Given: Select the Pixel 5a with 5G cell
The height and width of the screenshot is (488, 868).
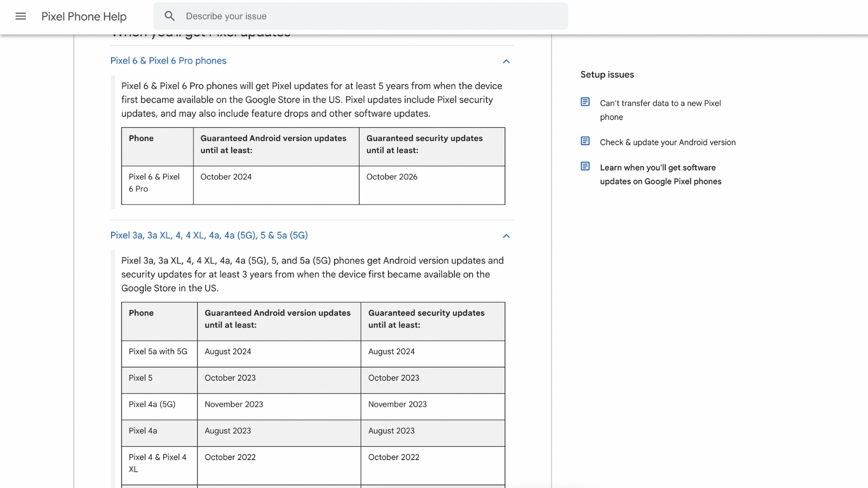Looking at the screenshot, I should pos(159,354).
